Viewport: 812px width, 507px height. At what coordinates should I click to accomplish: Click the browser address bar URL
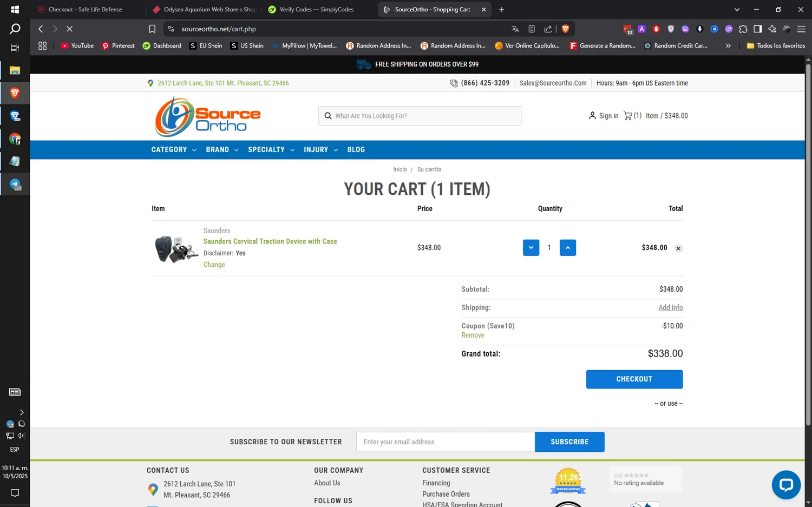click(x=219, y=29)
